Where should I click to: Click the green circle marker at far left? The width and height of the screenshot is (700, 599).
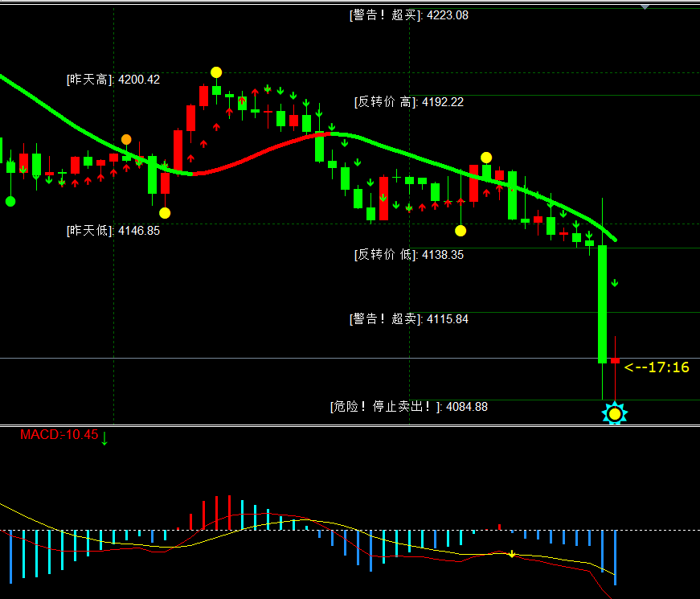click(x=10, y=202)
